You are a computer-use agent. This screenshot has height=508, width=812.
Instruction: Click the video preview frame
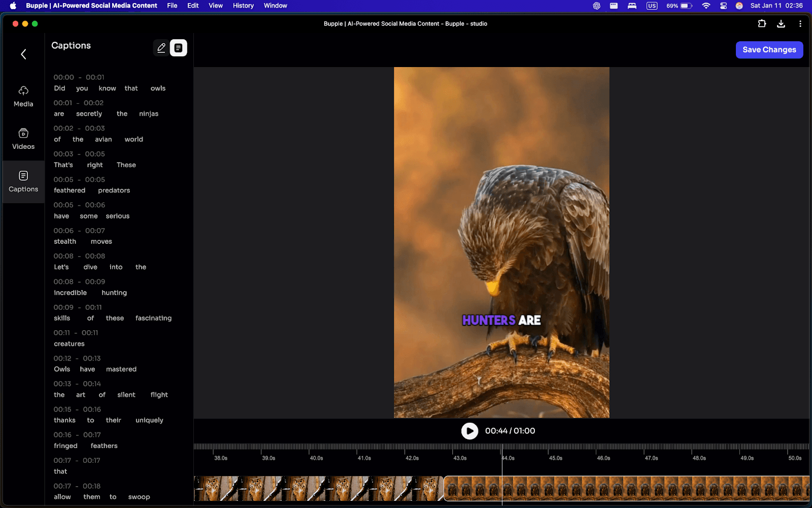[x=501, y=243]
